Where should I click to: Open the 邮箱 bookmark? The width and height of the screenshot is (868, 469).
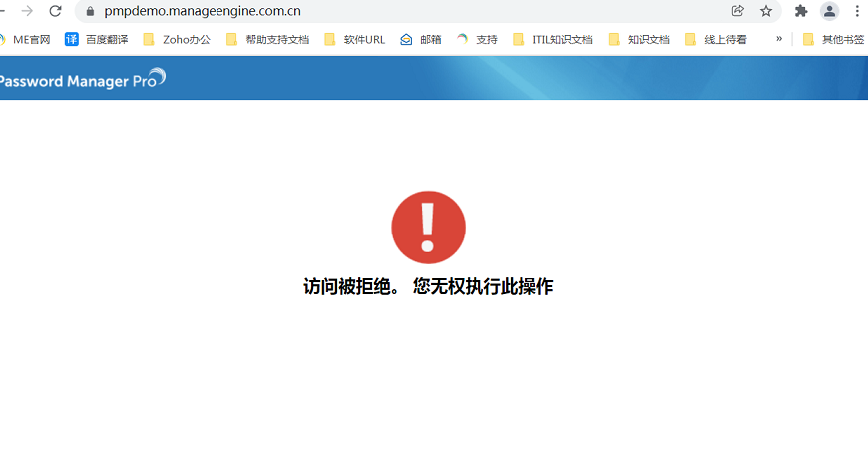(x=421, y=39)
